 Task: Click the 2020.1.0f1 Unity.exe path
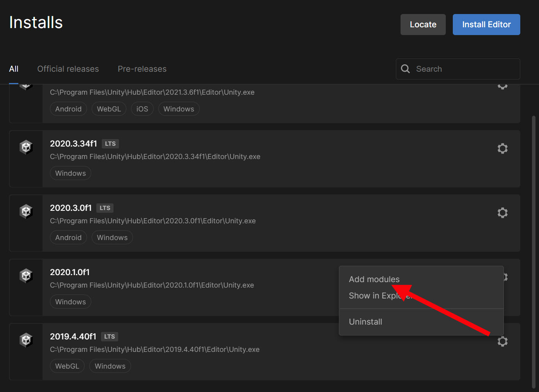(152, 285)
